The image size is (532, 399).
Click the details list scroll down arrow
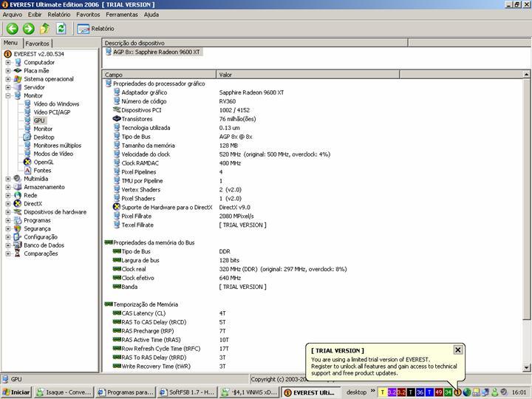click(x=526, y=367)
